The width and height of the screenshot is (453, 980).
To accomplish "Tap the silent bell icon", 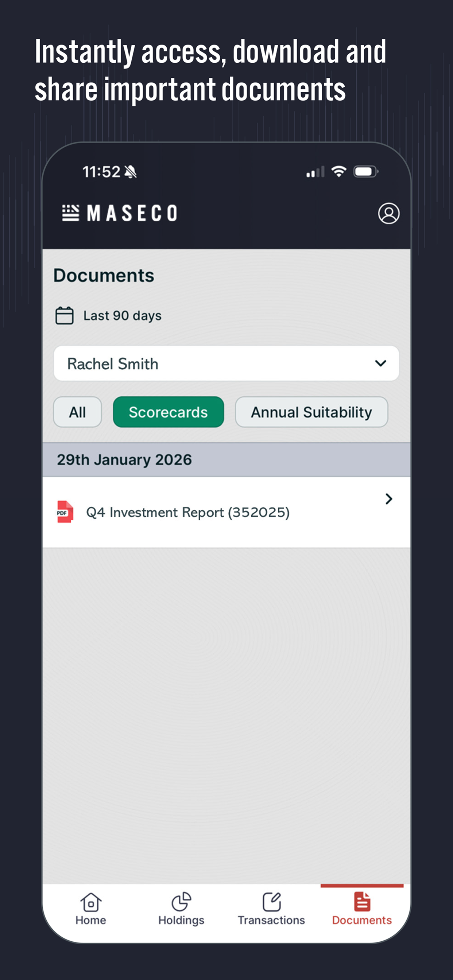I will [x=131, y=172].
